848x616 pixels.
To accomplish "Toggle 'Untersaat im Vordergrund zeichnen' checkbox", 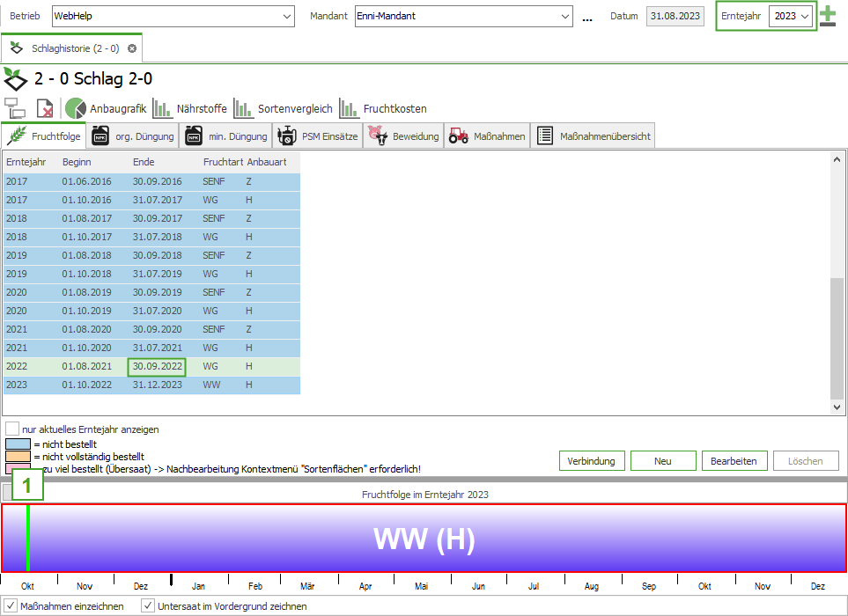I will point(148,606).
